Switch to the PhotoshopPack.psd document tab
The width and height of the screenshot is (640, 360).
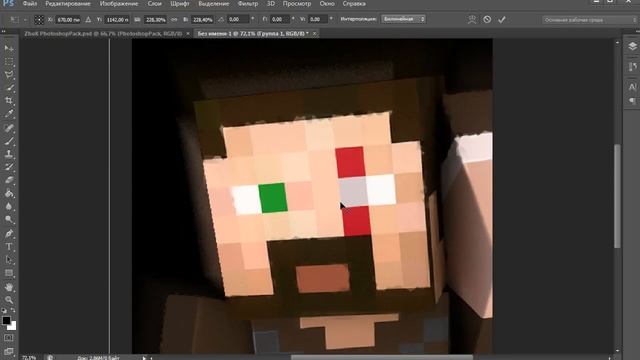coord(103,33)
